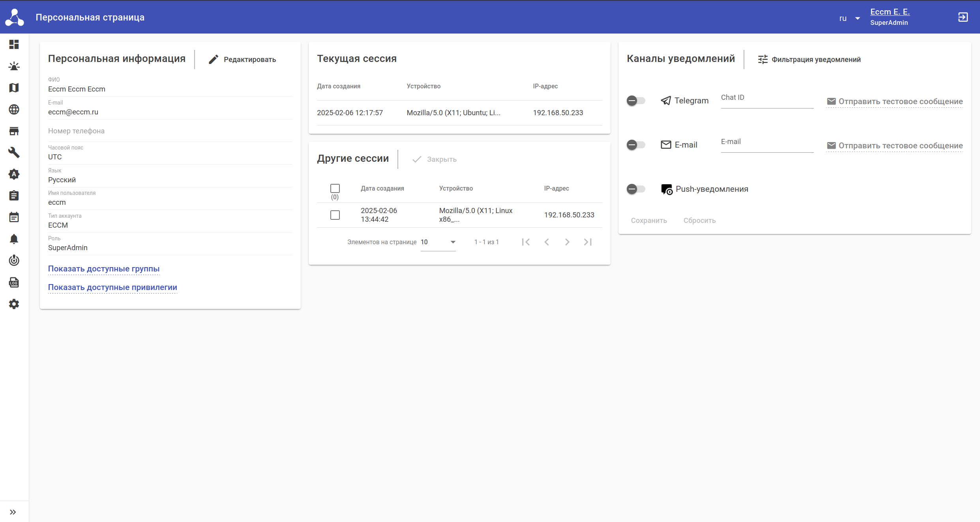Viewport: 980px width, 522px height.
Task: Open the wrench tools sidebar icon
Action: point(14,152)
